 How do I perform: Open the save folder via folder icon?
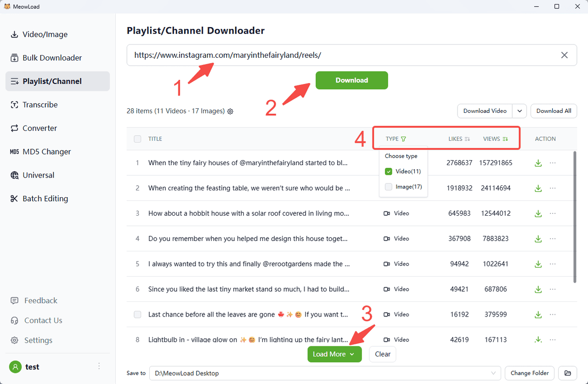click(x=568, y=373)
